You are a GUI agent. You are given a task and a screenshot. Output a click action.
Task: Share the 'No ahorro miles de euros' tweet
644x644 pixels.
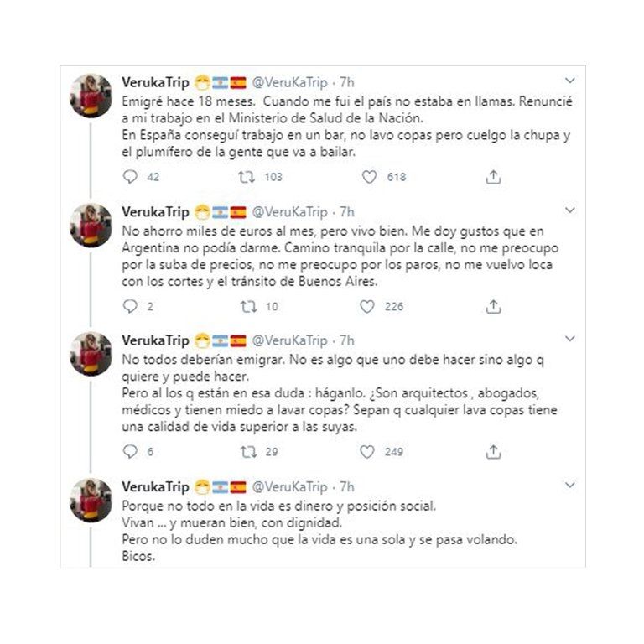[493, 307]
